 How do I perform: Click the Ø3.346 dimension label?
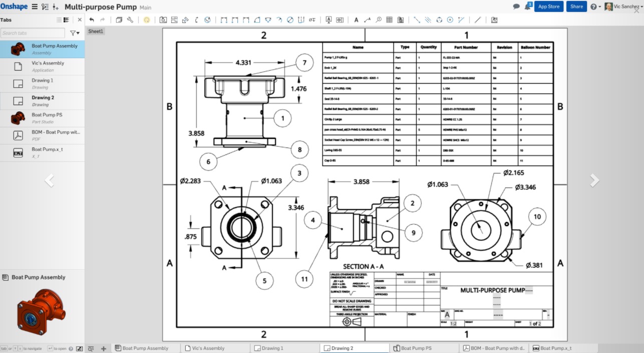(525, 188)
